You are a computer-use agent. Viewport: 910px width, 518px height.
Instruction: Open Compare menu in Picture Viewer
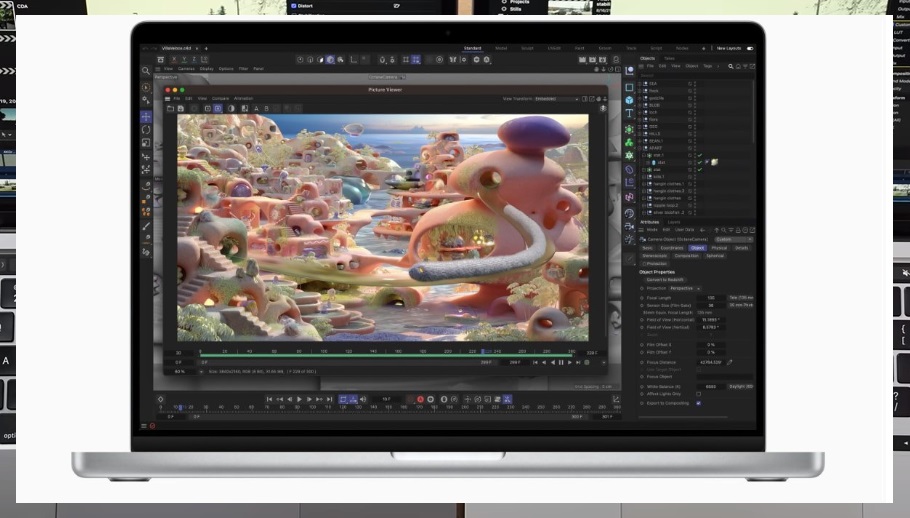[x=221, y=99]
